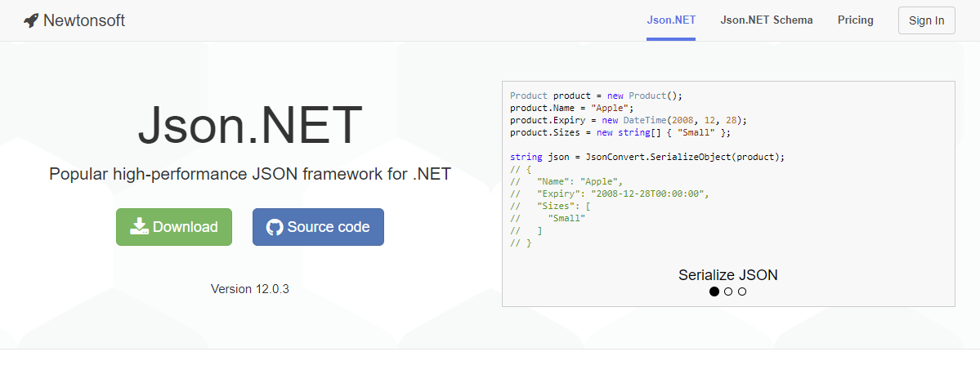Screen dimensions: 980x365
Task: Click the '"Expiry": "2008-12-28T00:00:00"' comment line
Action: tap(610, 194)
